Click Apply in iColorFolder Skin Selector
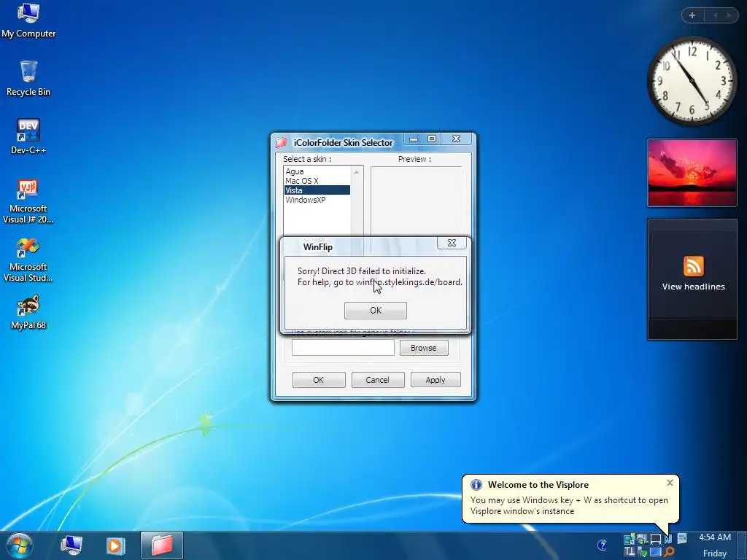Viewport: 747px width, 560px height. [x=436, y=380]
